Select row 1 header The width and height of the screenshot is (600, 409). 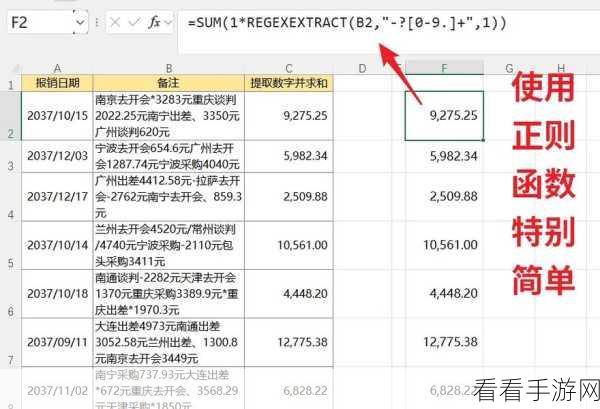coord(11,83)
